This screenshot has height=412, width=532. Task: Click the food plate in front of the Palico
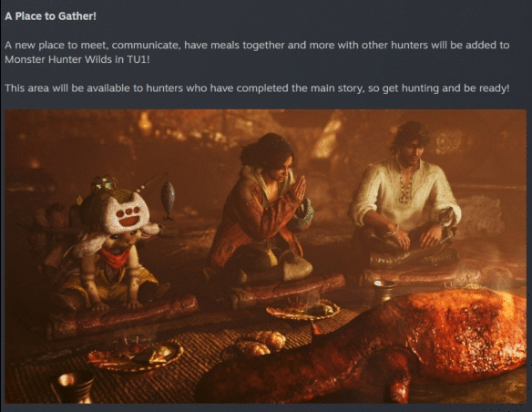[x=136, y=355]
